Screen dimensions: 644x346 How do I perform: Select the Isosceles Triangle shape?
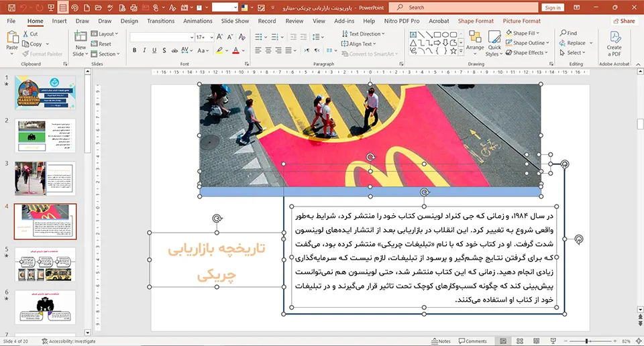pos(413,43)
